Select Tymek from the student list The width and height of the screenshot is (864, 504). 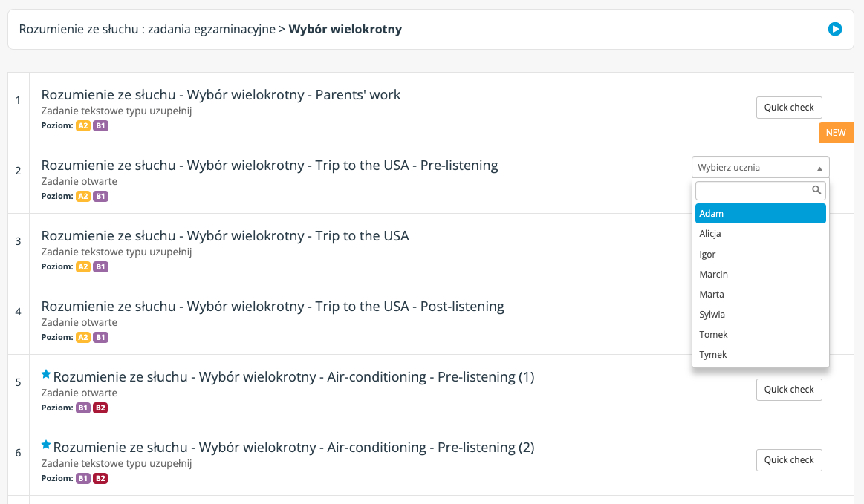(761, 355)
